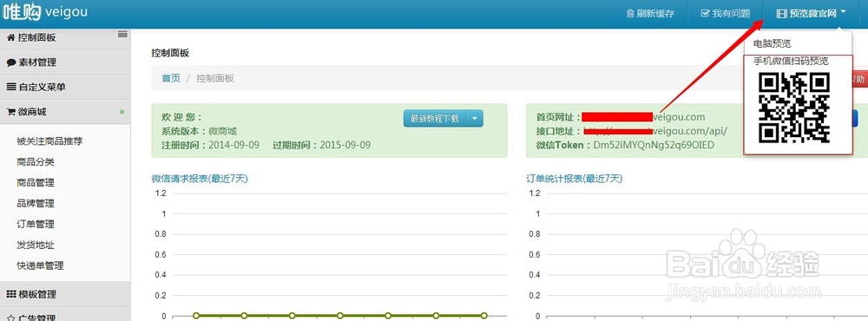Click the QR code preview image

click(x=794, y=108)
